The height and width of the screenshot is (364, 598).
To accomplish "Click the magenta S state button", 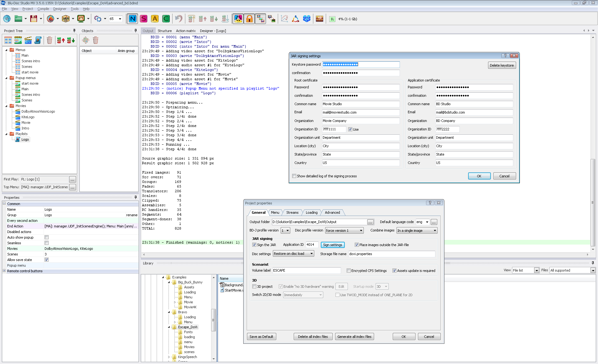I will (144, 19).
